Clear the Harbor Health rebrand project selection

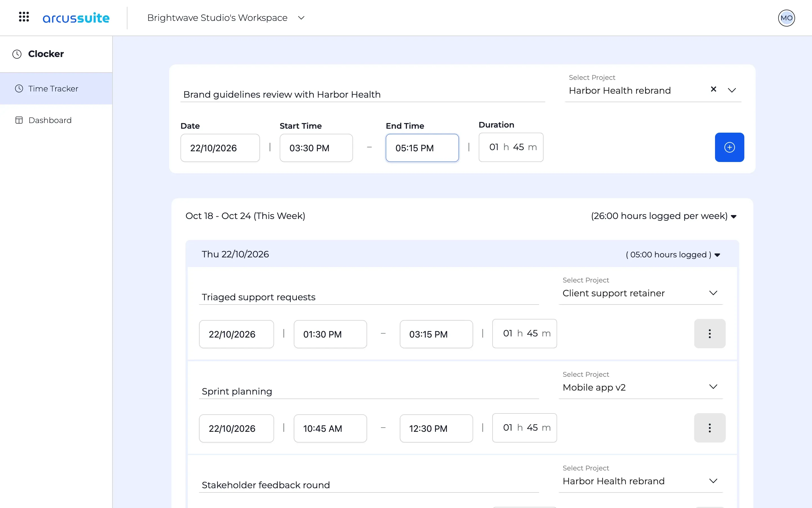pos(713,89)
